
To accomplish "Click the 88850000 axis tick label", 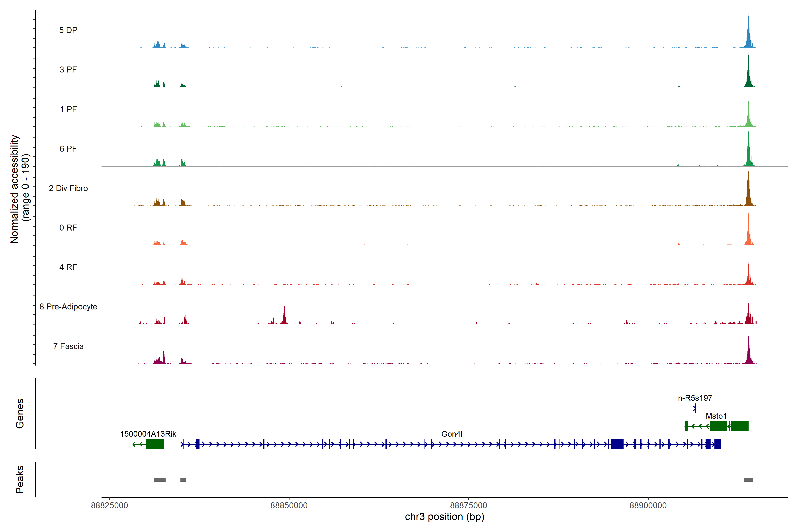I will click(x=289, y=506).
